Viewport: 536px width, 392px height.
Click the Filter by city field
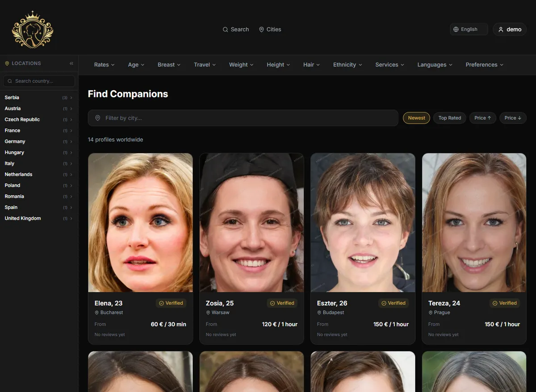tap(243, 118)
